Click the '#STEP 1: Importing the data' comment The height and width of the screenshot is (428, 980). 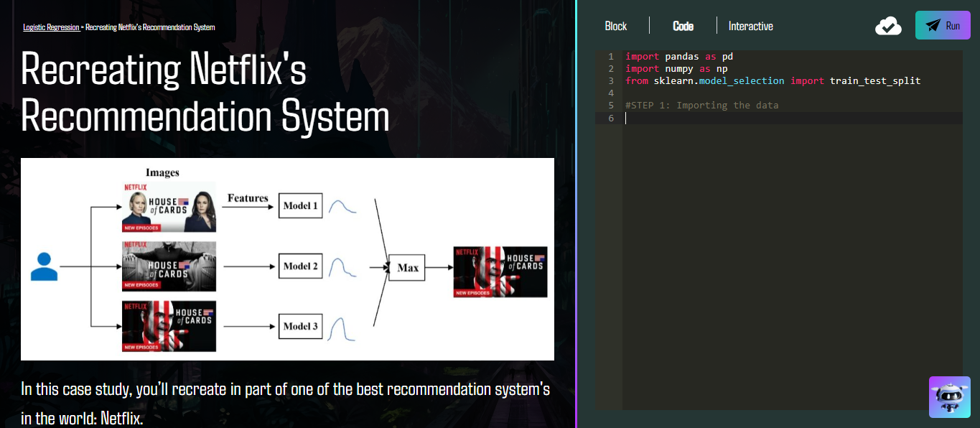pyautogui.click(x=701, y=106)
